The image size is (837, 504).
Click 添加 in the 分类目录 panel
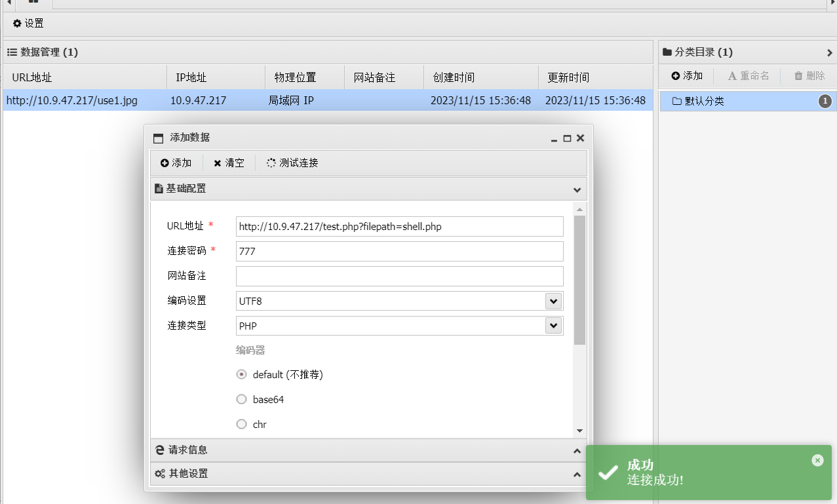point(687,76)
